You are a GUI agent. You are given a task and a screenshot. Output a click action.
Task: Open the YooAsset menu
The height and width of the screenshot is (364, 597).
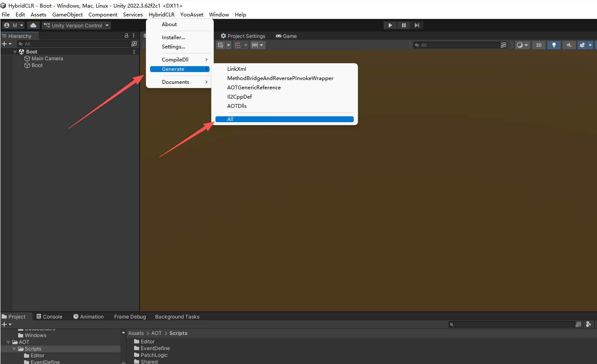pyautogui.click(x=192, y=14)
